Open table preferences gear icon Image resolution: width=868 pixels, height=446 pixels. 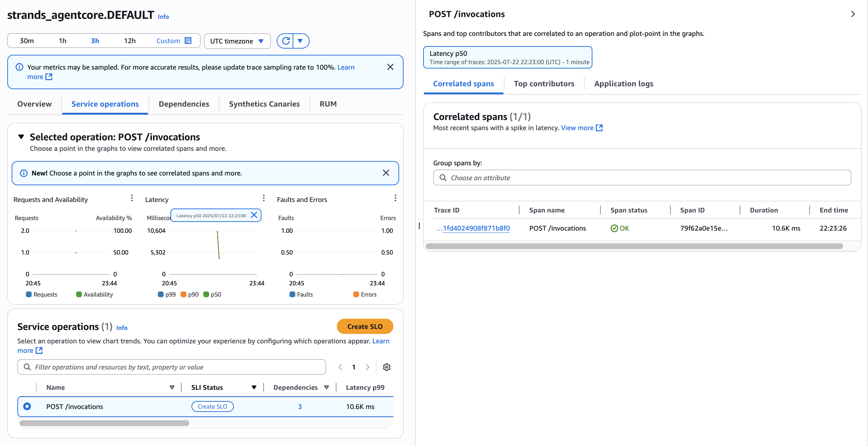click(x=387, y=367)
